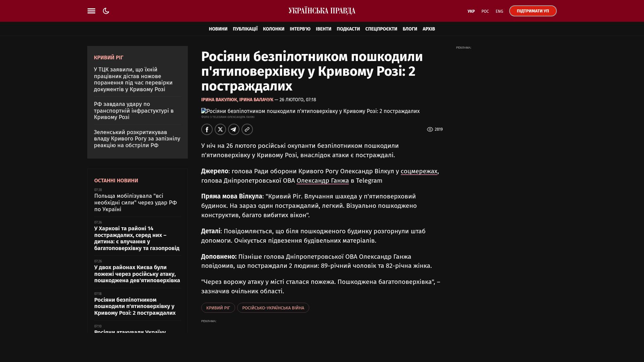
Task: Share article via Telegram icon
Action: (x=234, y=129)
